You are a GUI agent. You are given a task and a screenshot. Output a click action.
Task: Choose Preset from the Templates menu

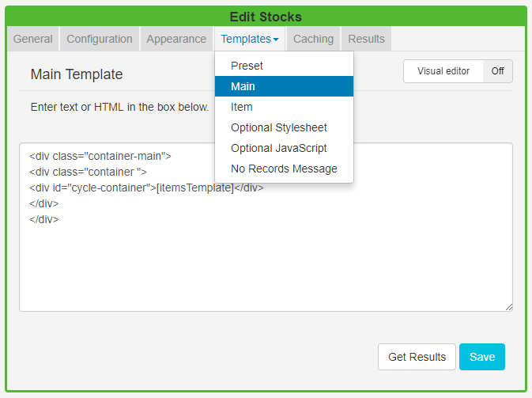[x=247, y=66]
